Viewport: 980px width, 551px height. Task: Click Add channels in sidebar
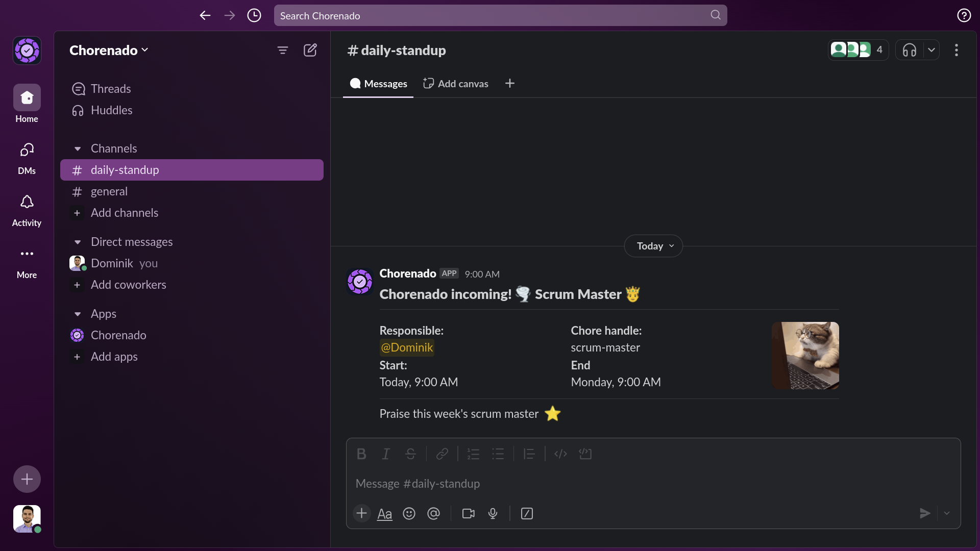pyautogui.click(x=124, y=213)
